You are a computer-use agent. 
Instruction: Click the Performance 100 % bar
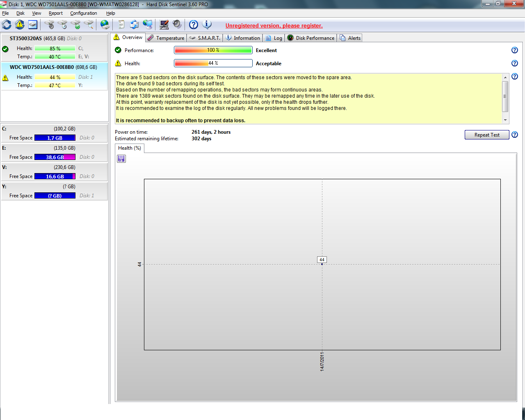click(213, 50)
